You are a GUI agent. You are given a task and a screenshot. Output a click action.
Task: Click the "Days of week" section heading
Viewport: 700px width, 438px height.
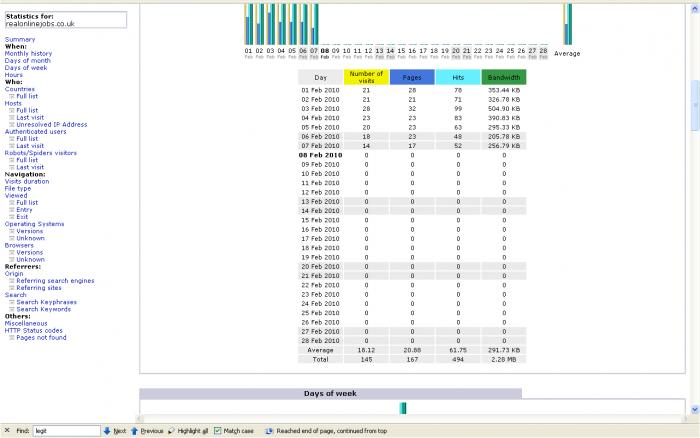coord(330,393)
